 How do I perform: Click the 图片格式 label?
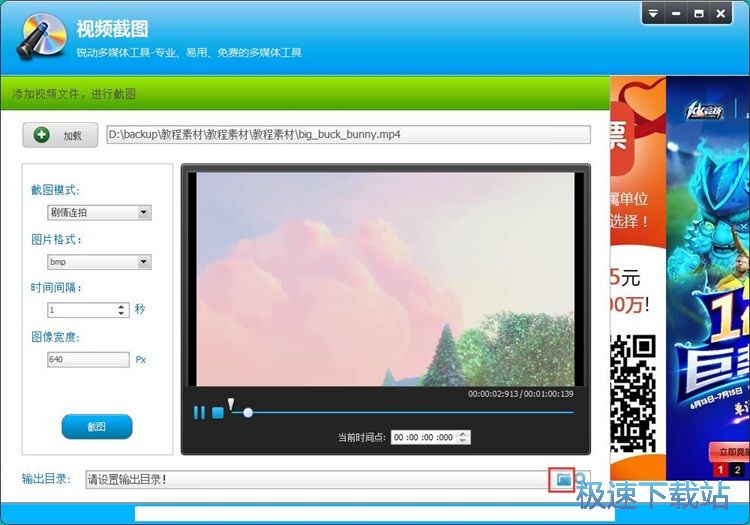(56, 239)
